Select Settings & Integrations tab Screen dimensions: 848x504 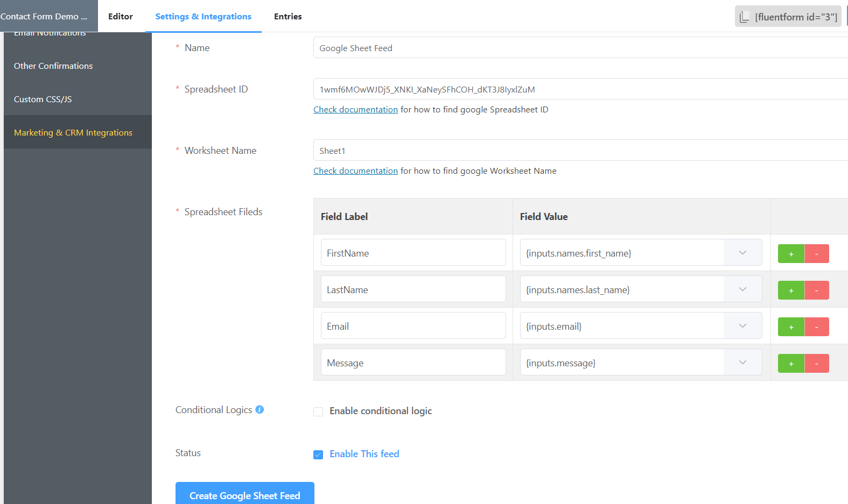point(204,16)
